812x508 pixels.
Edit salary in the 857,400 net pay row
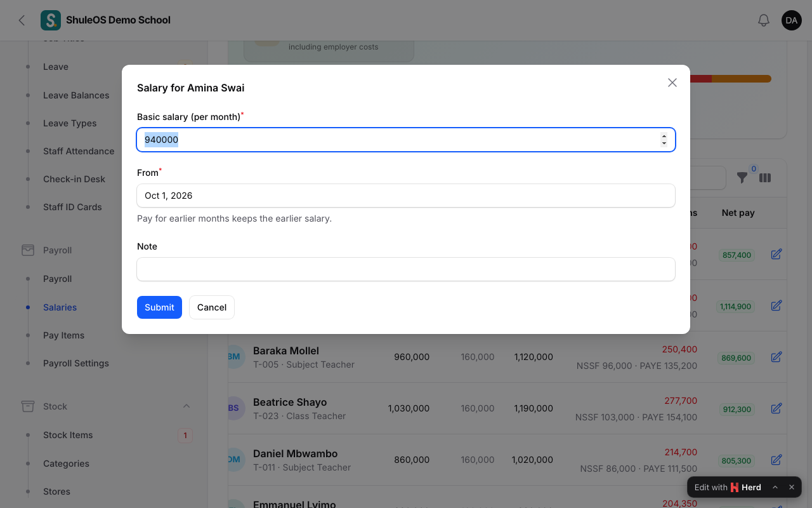pos(776,254)
